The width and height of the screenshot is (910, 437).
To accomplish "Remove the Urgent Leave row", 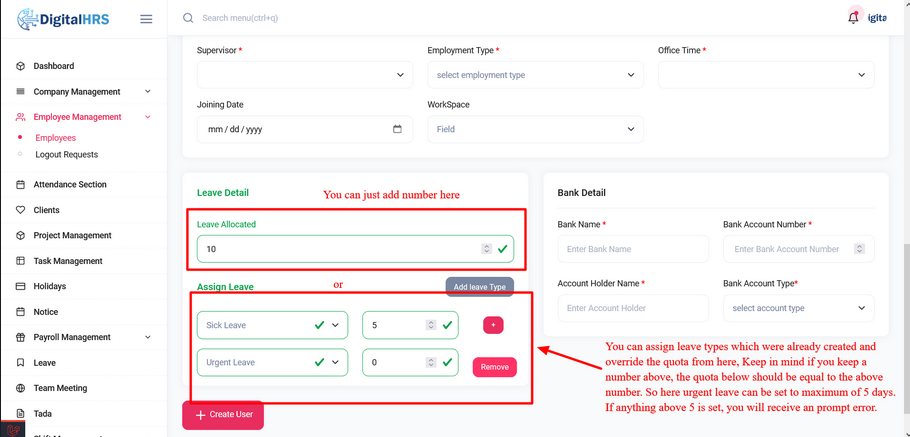I will pos(494,367).
